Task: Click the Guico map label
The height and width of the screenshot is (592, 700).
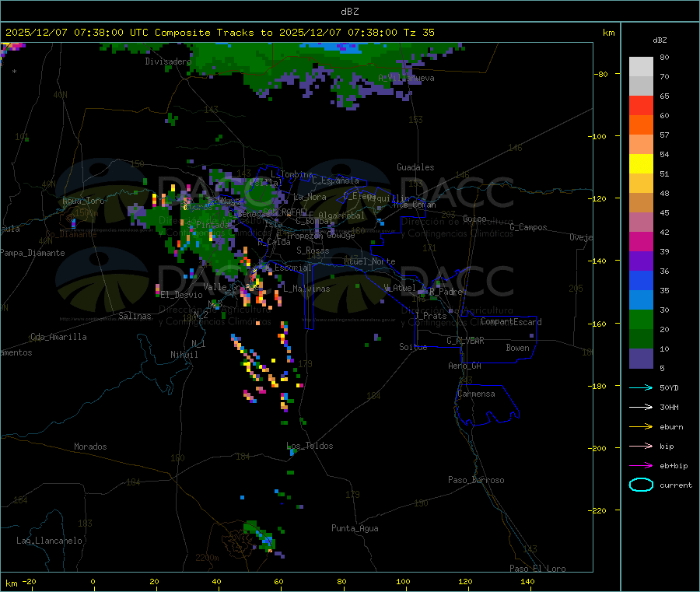Action: coord(474,219)
